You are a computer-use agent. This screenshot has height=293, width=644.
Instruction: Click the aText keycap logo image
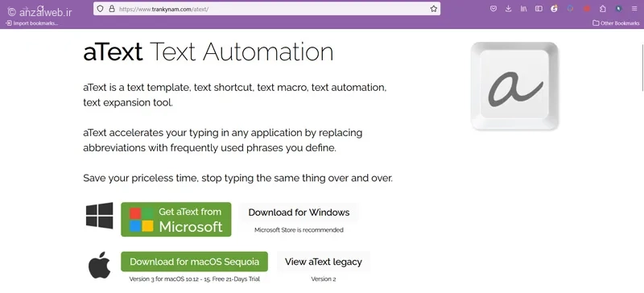pos(514,86)
